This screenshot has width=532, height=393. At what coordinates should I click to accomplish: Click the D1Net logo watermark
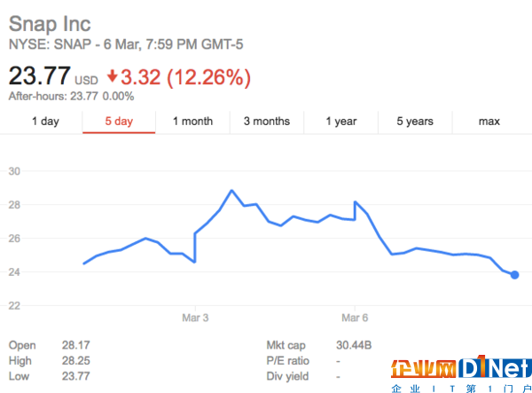pyautogui.click(x=496, y=368)
